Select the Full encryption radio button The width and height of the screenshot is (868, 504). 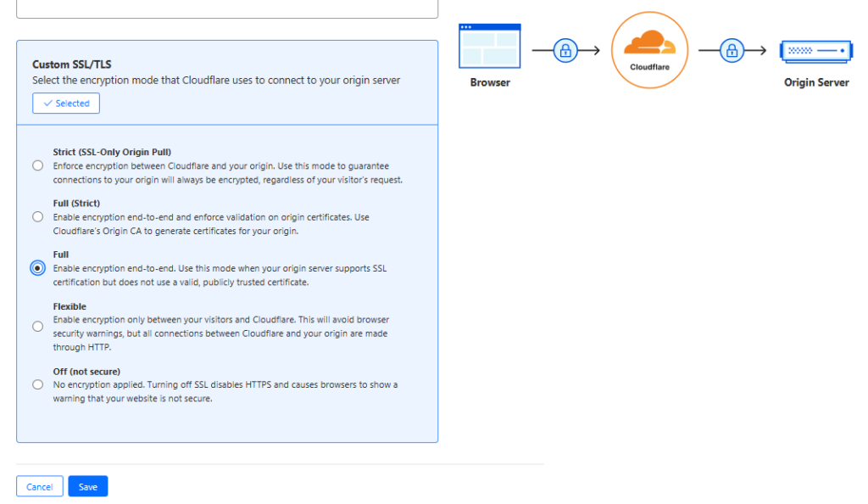click(x=37, y=268)
